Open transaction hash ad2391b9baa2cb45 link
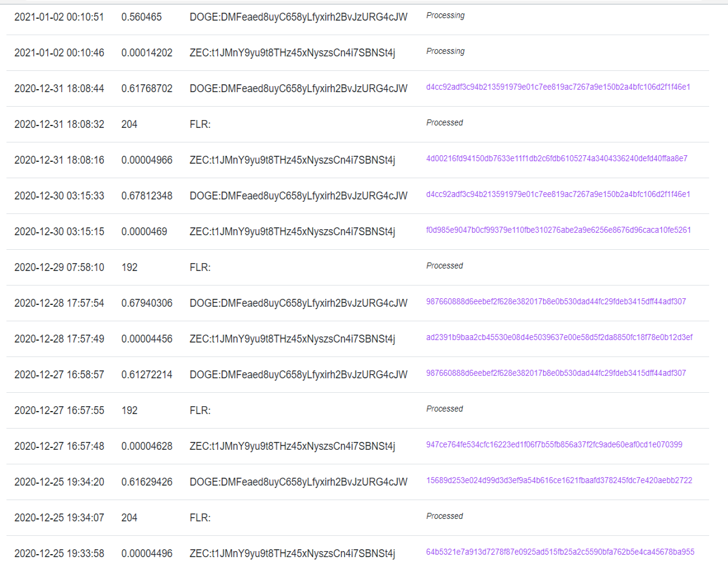The width and height of the screenshot is (728, 565). coord(559,338)
